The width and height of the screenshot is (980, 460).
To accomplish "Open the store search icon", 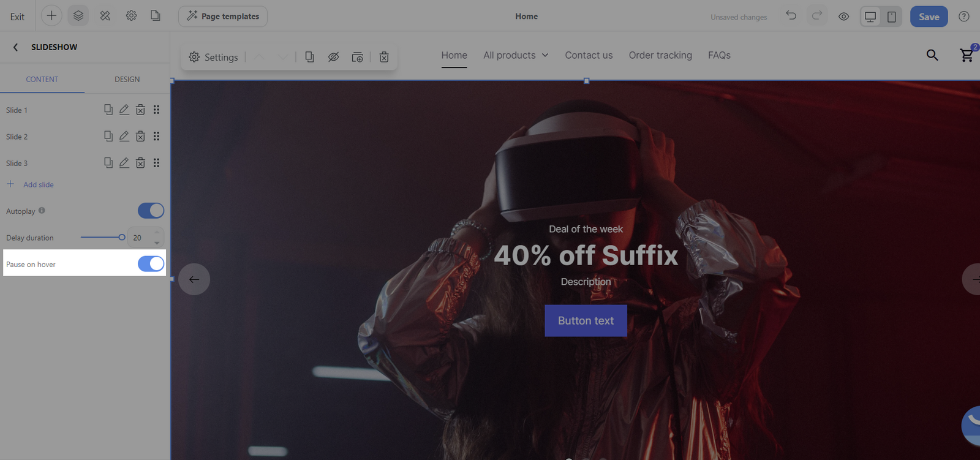I will click(932, 55).
